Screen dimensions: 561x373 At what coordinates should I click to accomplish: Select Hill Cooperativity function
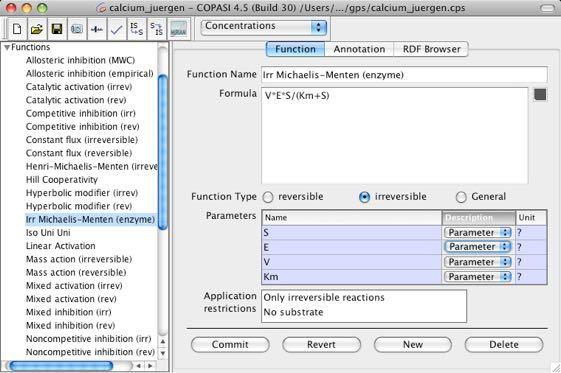pyautogui.click(x=62, y=180)
